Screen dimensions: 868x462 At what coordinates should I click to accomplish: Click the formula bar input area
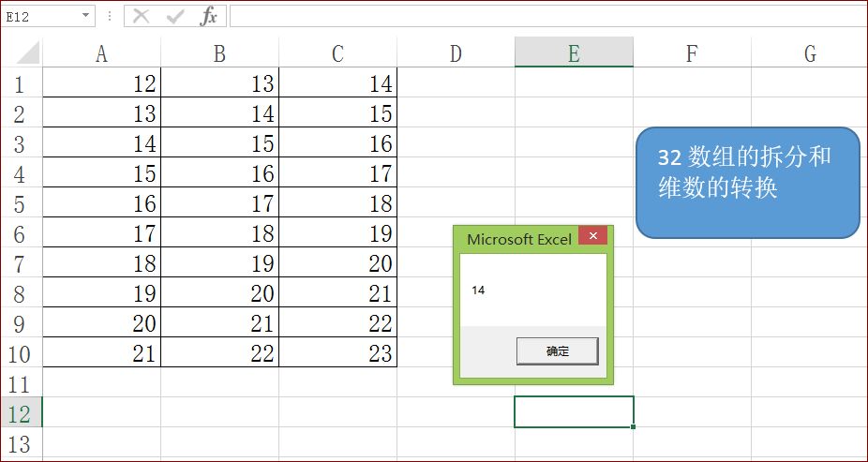tap(548, 16)
